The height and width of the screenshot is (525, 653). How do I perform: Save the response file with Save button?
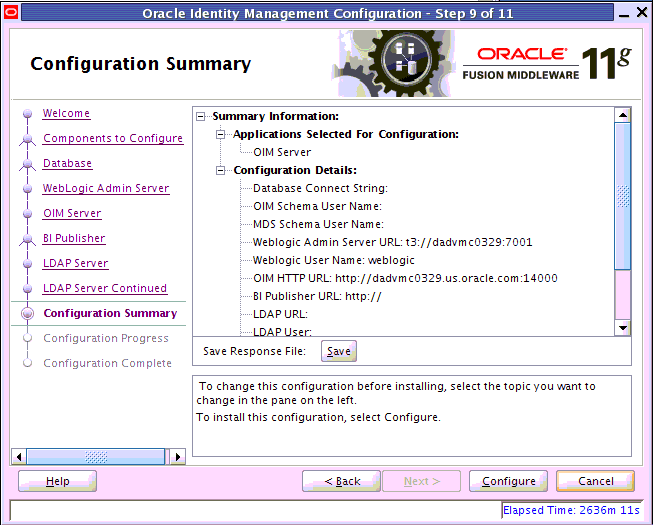click(x=339, y=351)
